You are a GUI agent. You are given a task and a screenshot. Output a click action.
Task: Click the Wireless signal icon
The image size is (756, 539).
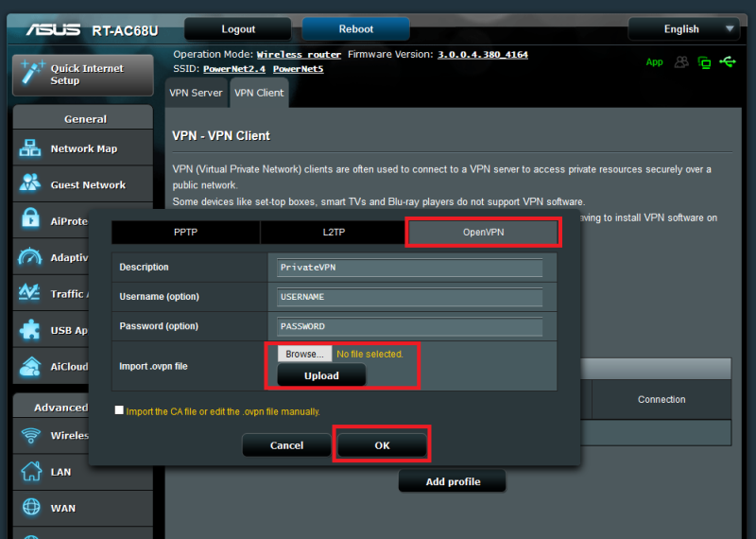31,435
